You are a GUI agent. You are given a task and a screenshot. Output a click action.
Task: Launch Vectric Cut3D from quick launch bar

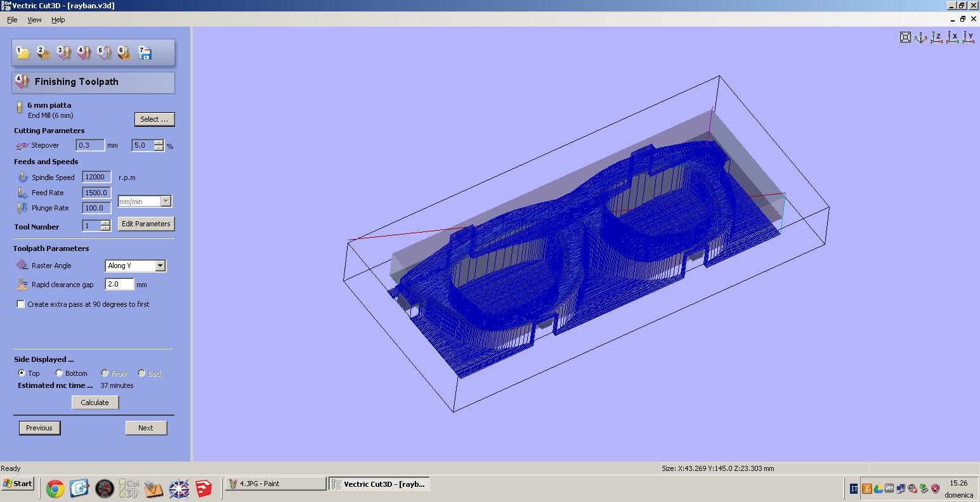coord(129,489)
